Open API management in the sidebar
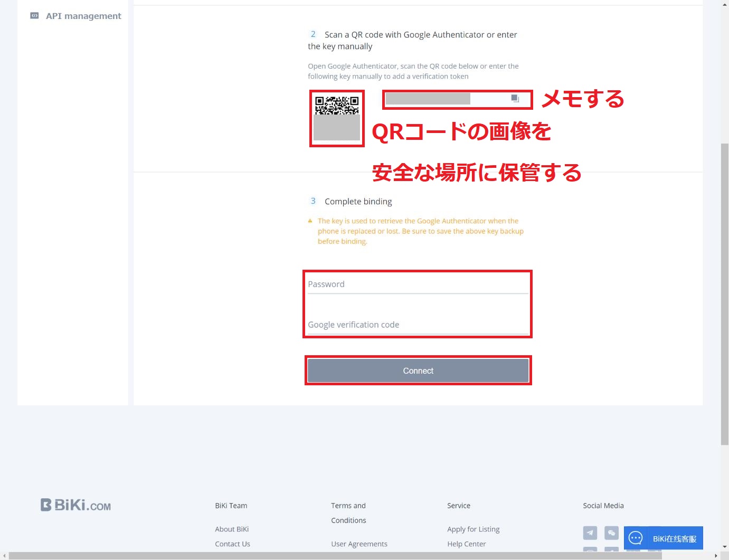 click(75, 16)
